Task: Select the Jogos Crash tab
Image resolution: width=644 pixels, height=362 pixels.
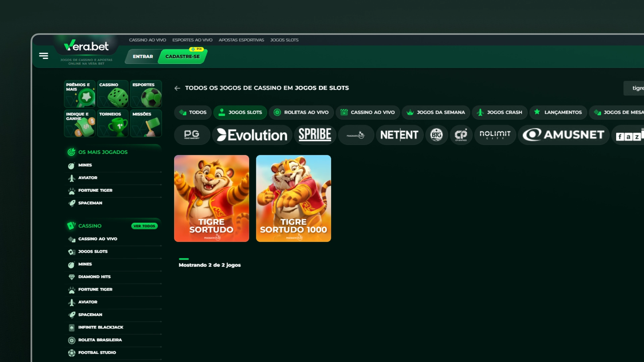Action: tap(500, 112)
